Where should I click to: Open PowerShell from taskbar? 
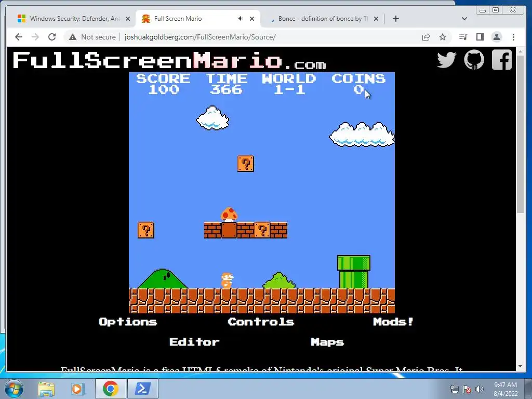click(142, 389)
